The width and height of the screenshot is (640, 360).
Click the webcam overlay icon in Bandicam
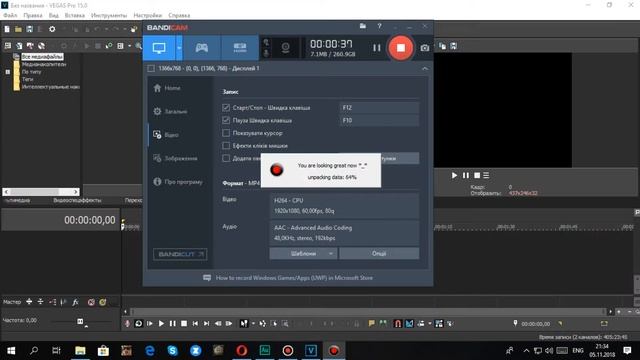tap(285, 48)
